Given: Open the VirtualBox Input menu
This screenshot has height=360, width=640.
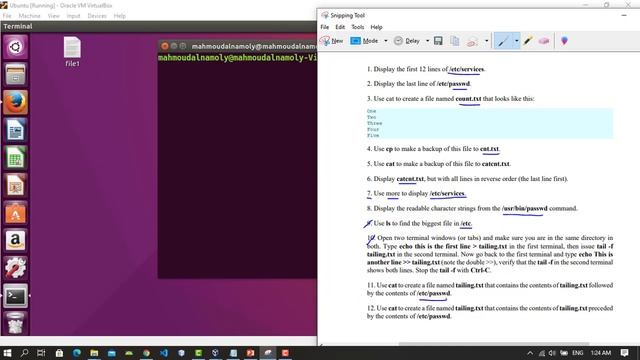Looking at the screenshot, I should point(73,16).
